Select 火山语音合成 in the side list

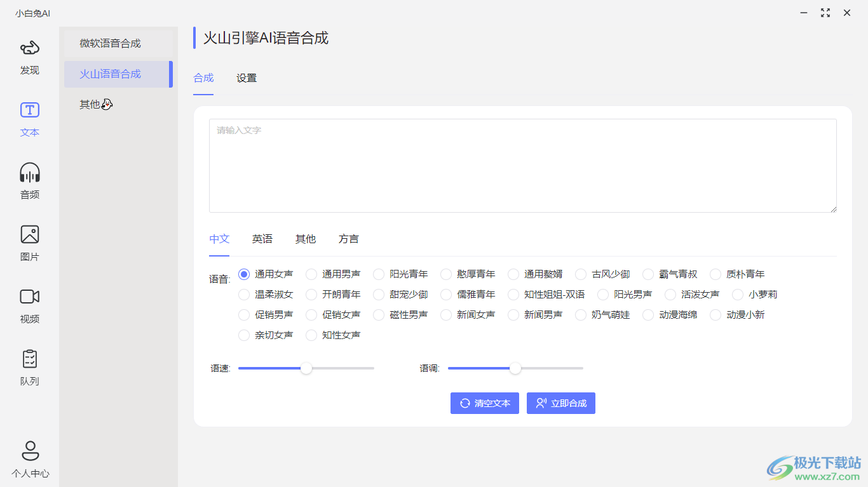click(118, 74)
